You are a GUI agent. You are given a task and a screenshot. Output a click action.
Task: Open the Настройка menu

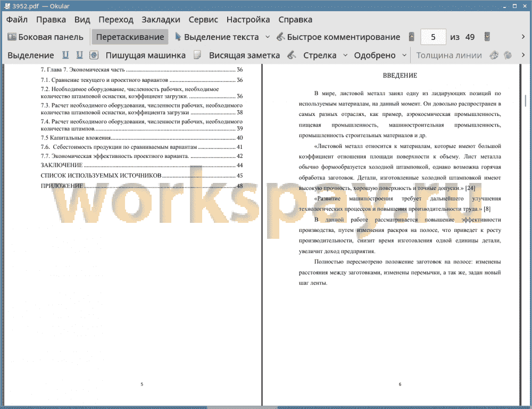248,20
